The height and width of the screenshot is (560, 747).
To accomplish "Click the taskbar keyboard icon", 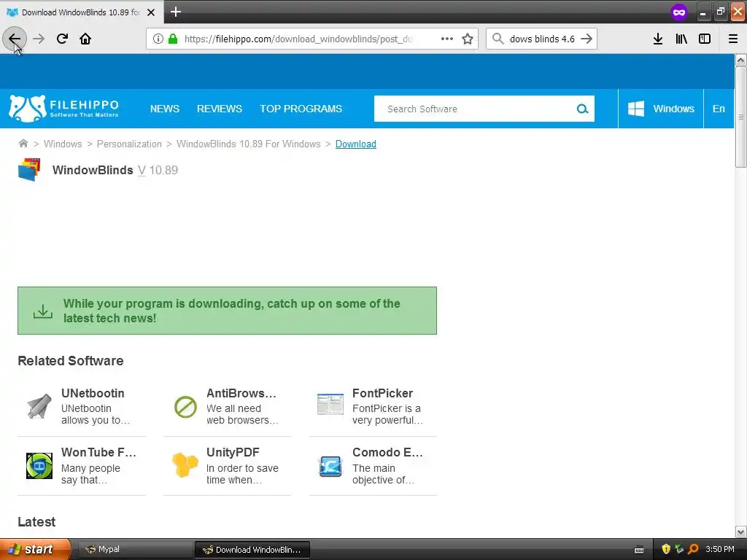I will (x=639, y=550).
